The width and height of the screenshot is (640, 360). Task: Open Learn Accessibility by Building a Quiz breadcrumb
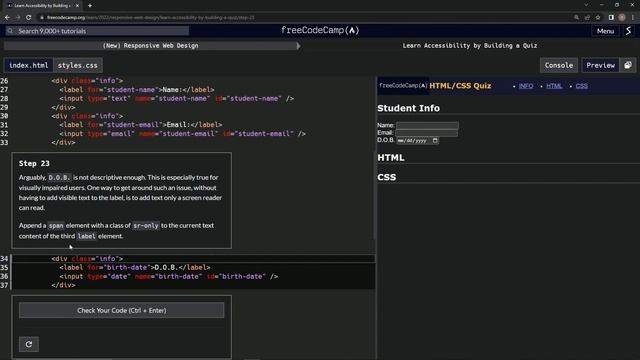tap(470, 46)
